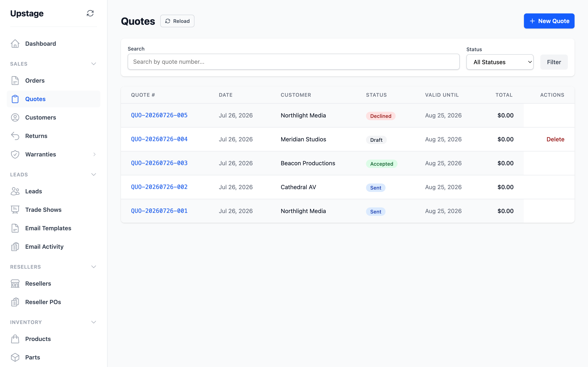The image size is (588, 367).
Task: Click the New Quote button
Action: (549, 21)
